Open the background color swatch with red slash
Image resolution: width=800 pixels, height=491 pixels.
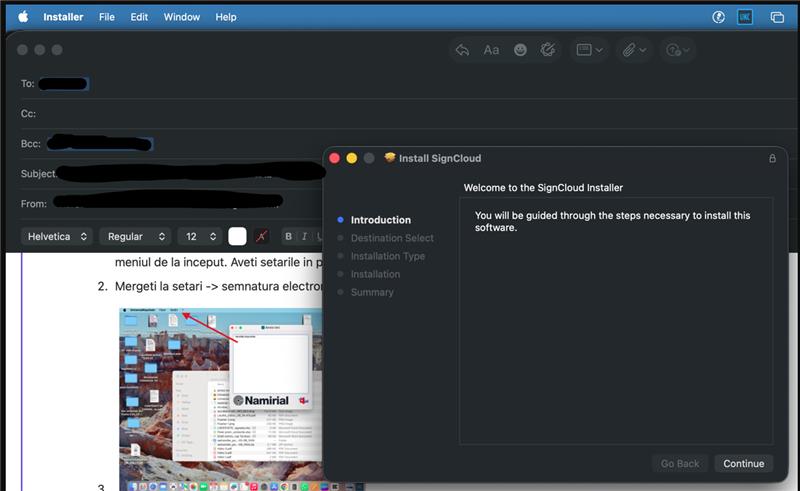(x=261, y=236)
